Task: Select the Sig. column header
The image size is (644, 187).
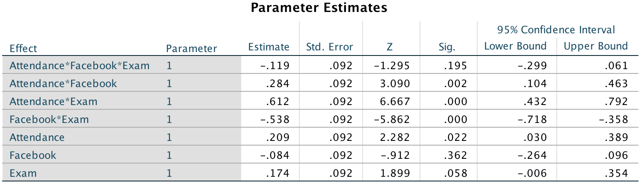Action: click(x=447, y=47)
